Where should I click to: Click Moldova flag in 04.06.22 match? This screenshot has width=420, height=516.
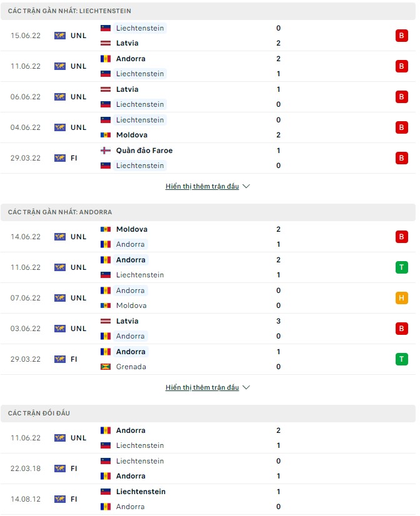click(x=106, y=135)
